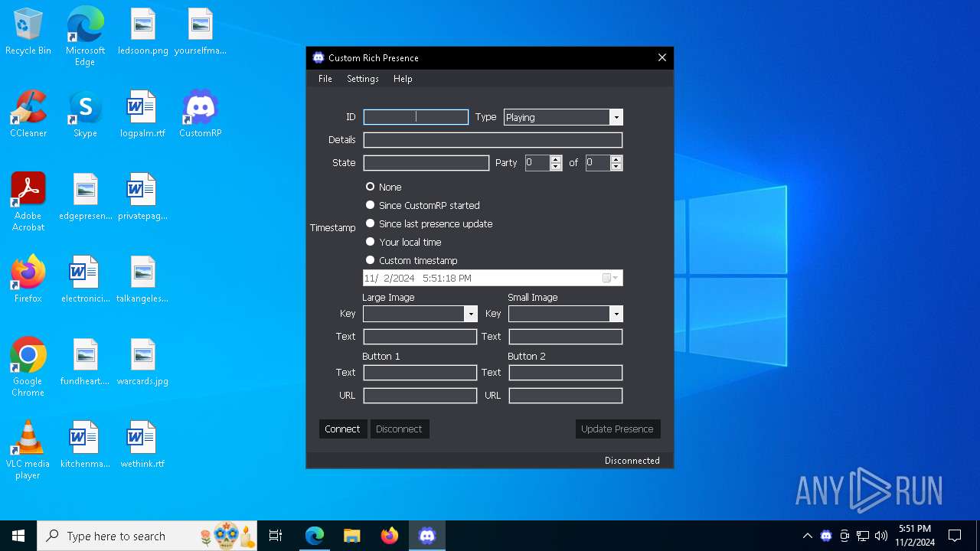This screenshot has height=551, width=980.
Task: Select the Skype desktop shortcut
Action: pyautogui.click(x=85, y=115)
